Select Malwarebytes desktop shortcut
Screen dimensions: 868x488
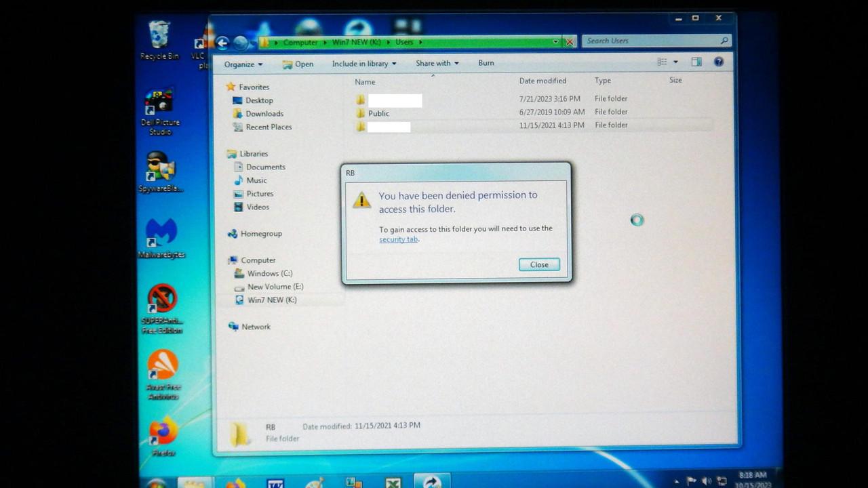[x=161, y=239]
